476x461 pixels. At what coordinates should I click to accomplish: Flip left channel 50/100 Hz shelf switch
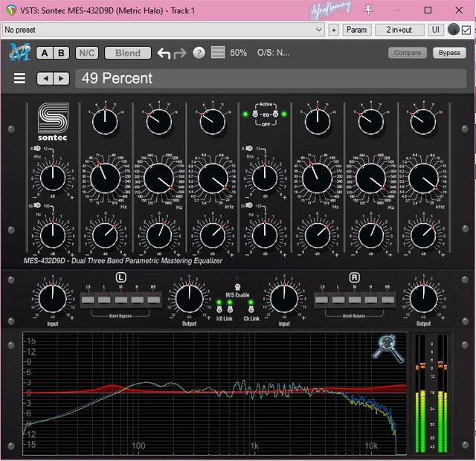pyautogui.click(x=36, y=205)
